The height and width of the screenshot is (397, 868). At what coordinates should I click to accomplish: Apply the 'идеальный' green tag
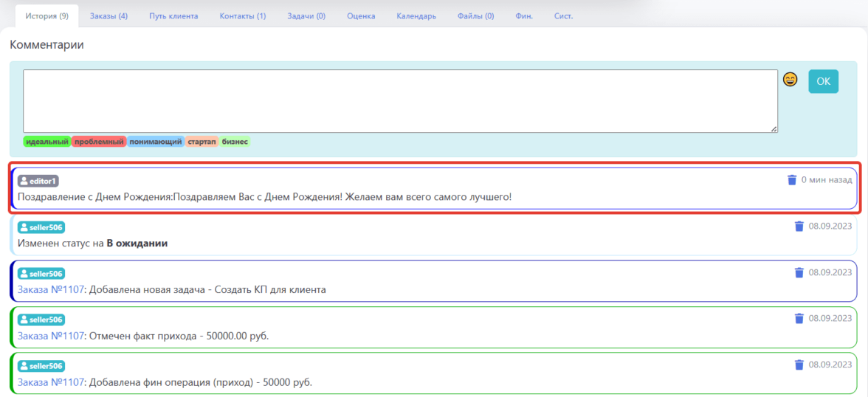[47, 142]
